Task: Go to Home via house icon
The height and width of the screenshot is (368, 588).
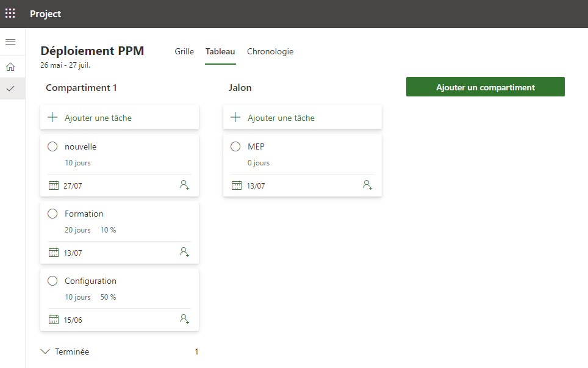Action: point(10,67)
